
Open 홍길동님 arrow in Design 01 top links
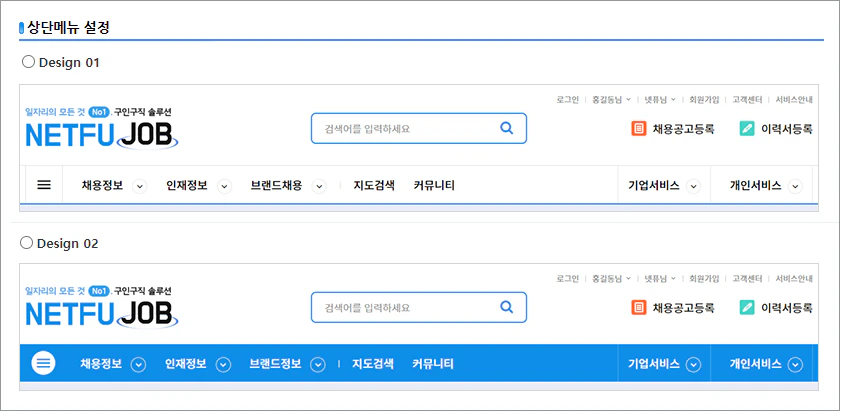[x=628, y=100]
